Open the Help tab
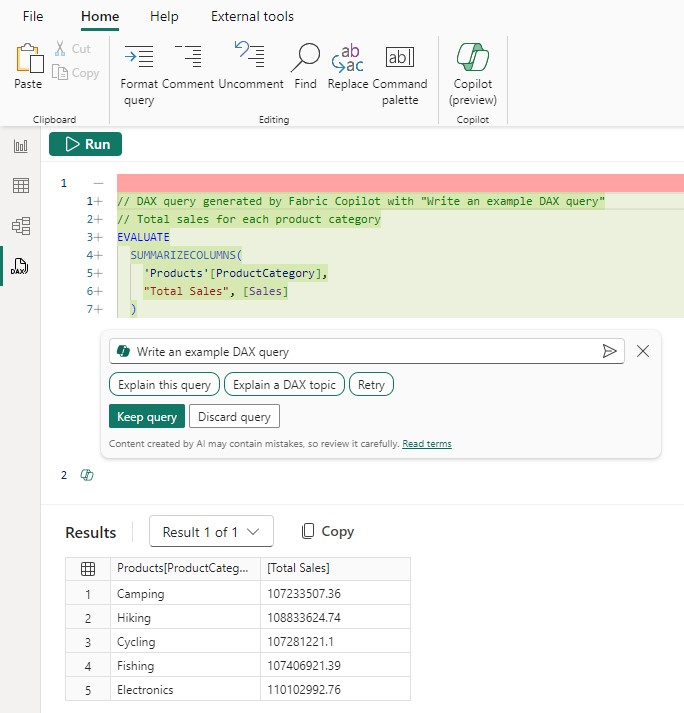Image resolution: width=684 pixels, height=713 pixels. pos(164,16)
